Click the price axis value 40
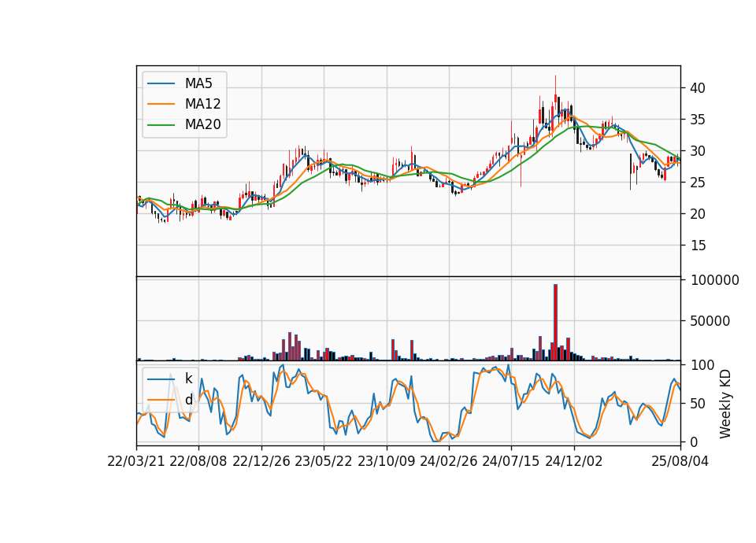Viewport: 756px width, 543px height. [x=698, y=88]
